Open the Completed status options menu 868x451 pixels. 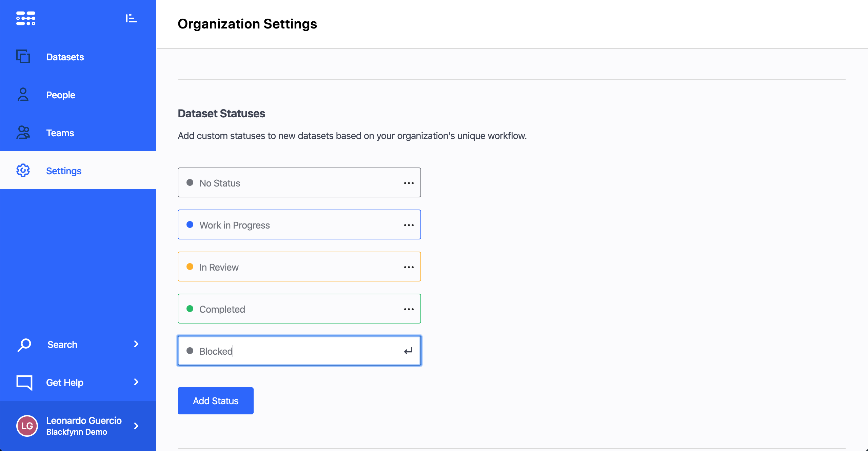pyautogui.click(x=409, y=309)
